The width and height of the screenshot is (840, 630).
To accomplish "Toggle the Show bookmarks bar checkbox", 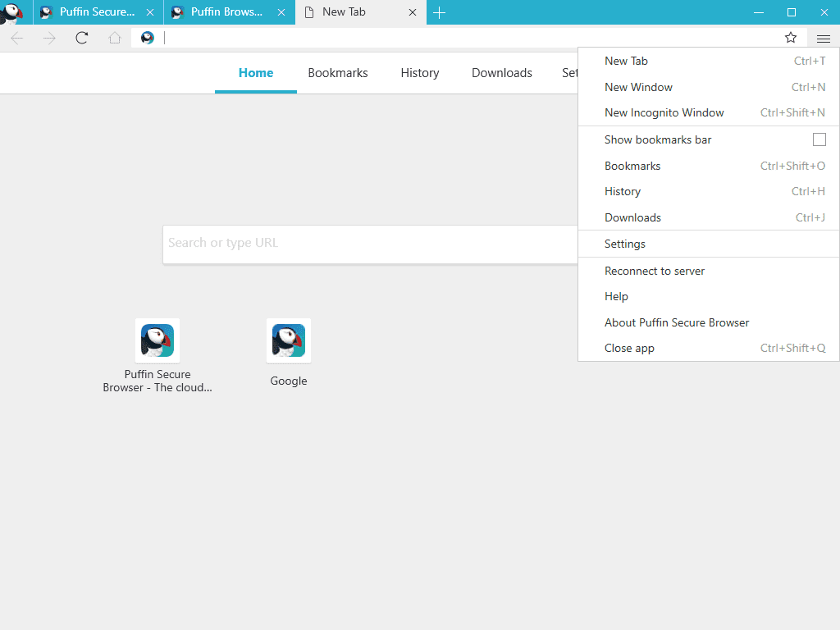I will point(819,139).
